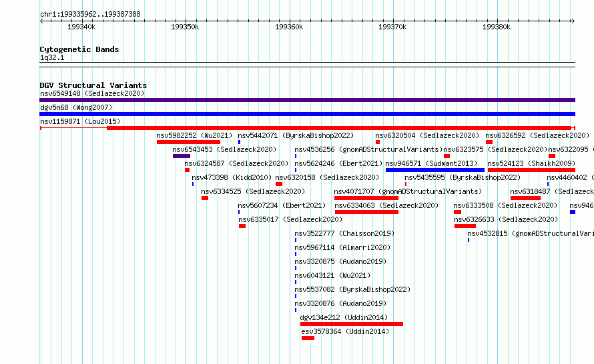
Task: Click nsv6333508 (Sedlazeck2020) label
Action: point(506,205)
